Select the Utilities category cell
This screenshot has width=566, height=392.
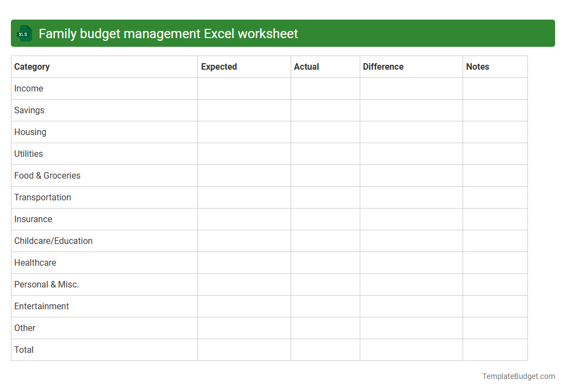pos(28,154)
